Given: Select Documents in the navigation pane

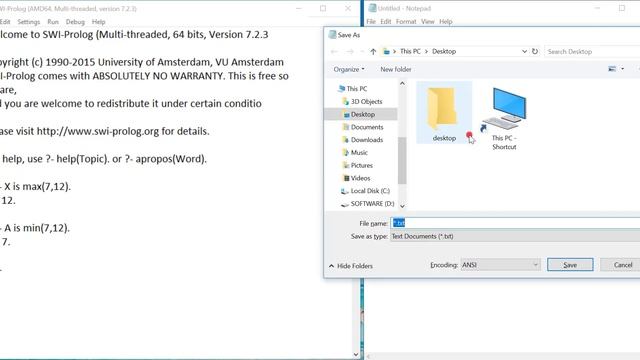Looking at the screenshot, I should pyautogui.click(x=367, y=127).
